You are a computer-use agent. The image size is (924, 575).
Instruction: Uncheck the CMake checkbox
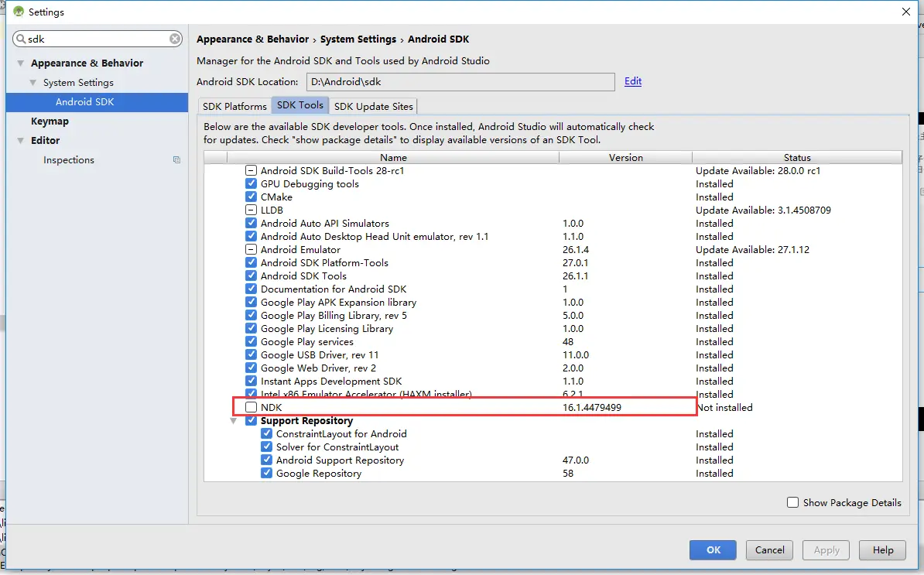(x=251, y=197)
